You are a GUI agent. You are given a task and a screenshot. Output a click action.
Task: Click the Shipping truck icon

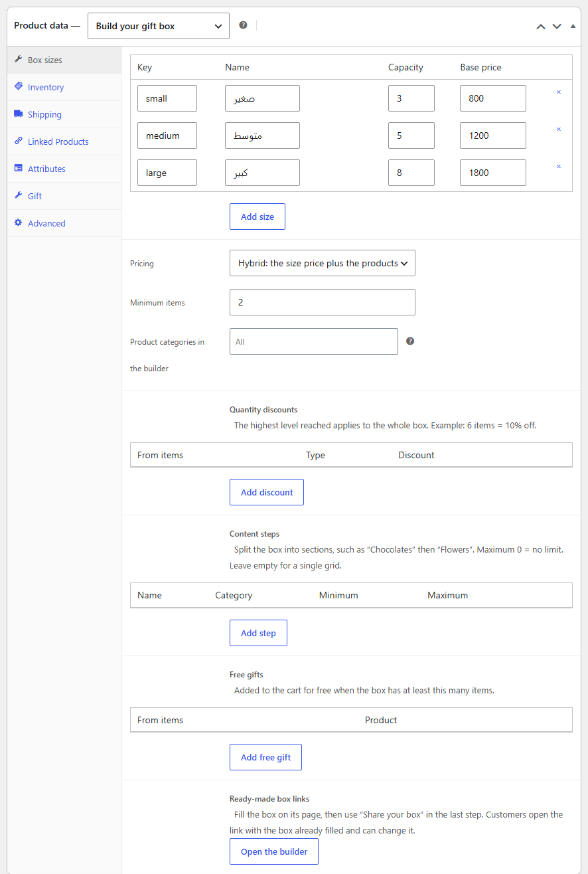tap(19, 114)
